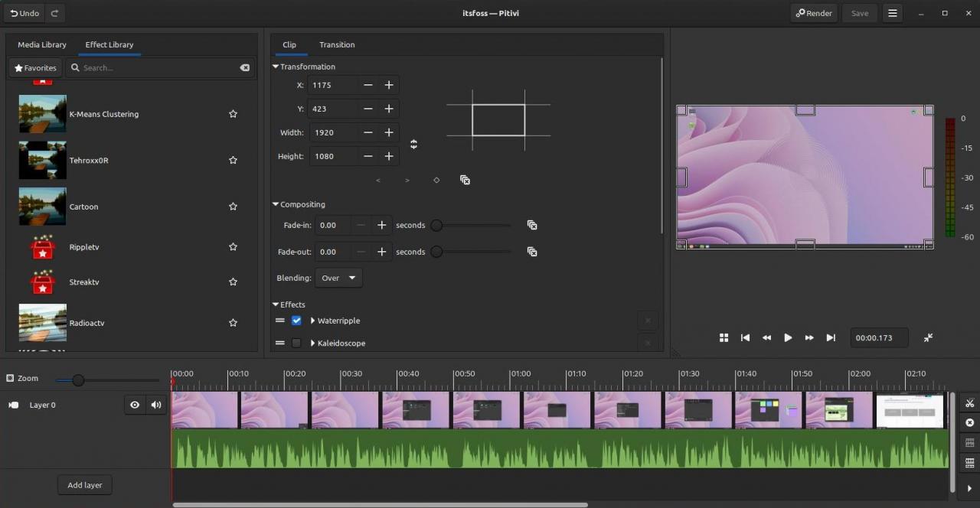Save the project

click(x=860, y=13)
